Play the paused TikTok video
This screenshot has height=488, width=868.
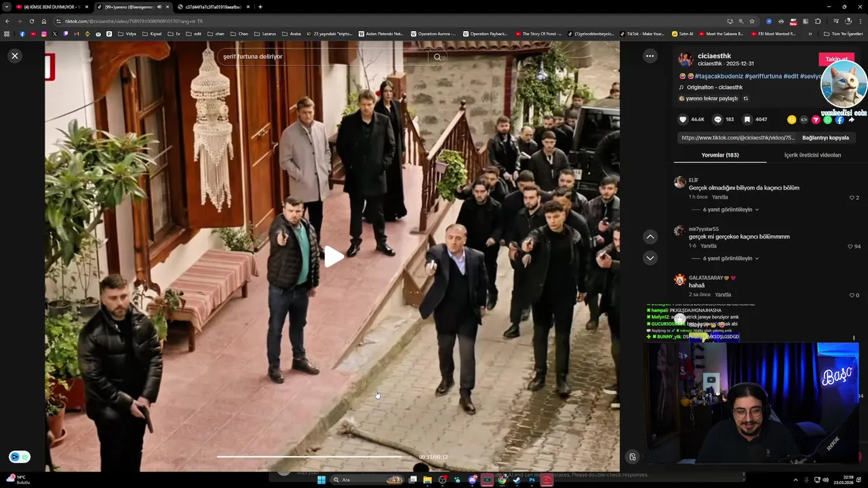click(333, 256)
